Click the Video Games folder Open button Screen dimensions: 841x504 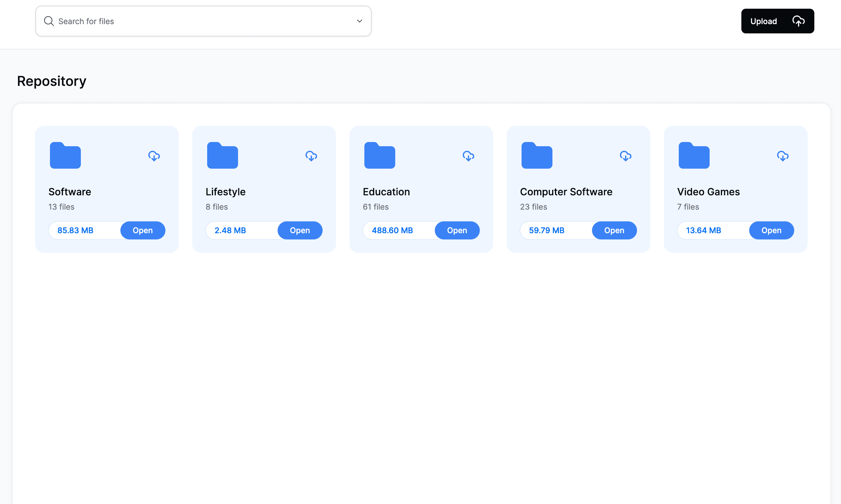[x=771, y=230]
